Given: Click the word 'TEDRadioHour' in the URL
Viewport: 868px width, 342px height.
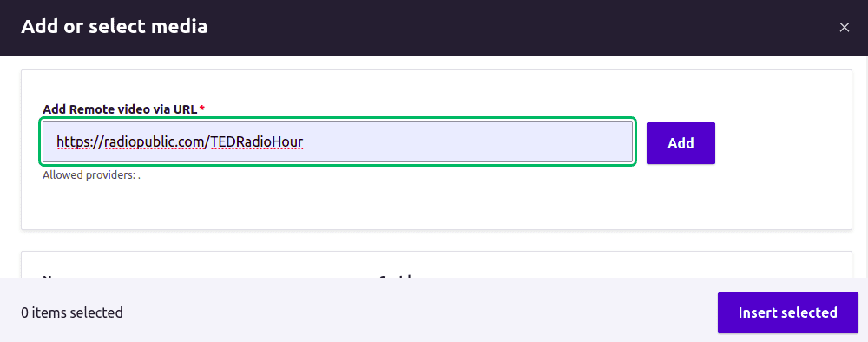Looking at the screenshot, I should tap(258, 142).
